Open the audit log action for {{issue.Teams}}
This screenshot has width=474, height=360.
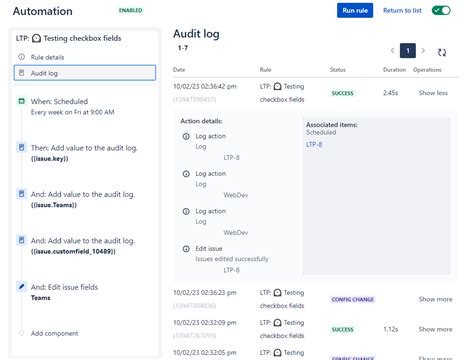[83, 199]
